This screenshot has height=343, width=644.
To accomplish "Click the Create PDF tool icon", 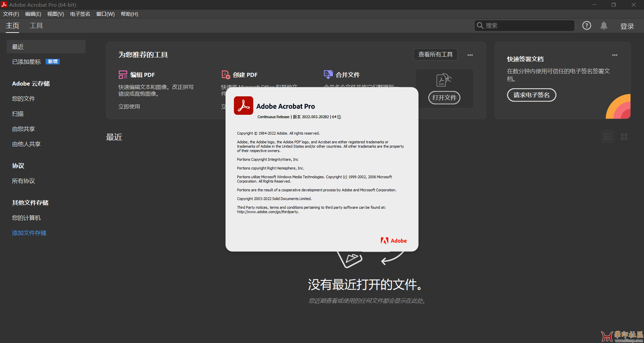I will 226,75.
